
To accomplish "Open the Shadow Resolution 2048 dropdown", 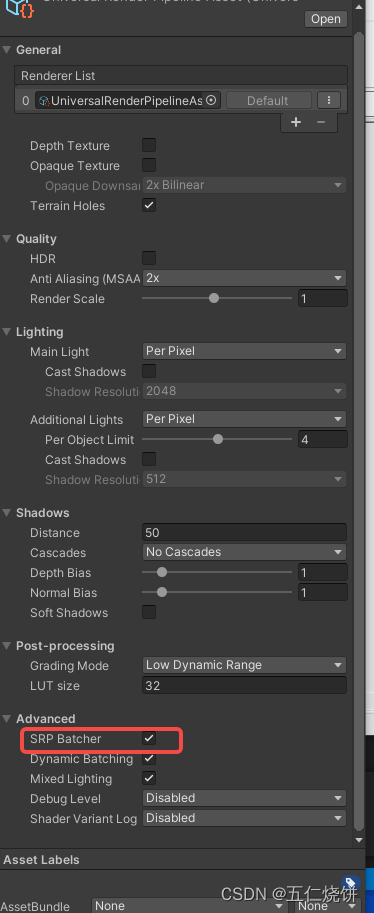I will pyautogui.click(x=244, y=391).
